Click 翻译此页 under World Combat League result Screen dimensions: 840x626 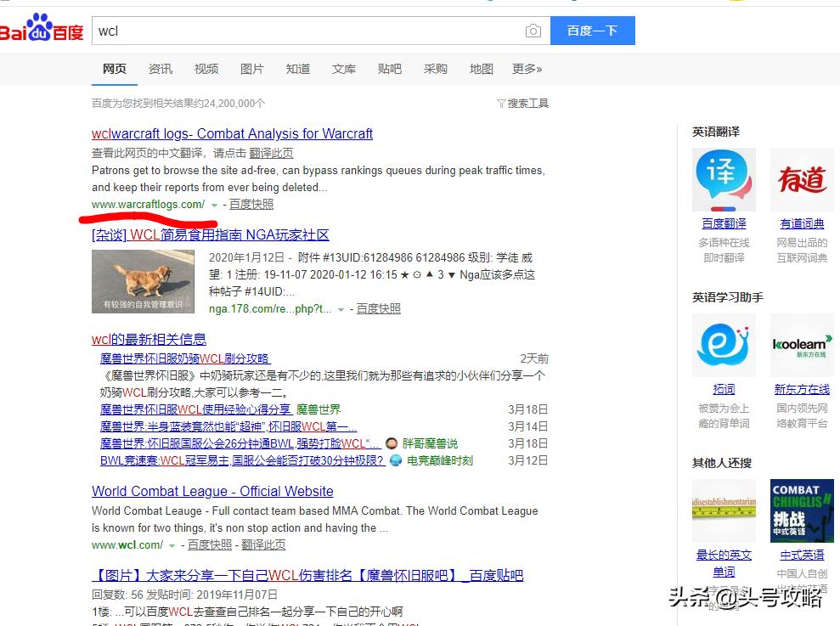[x=263, y=545]
